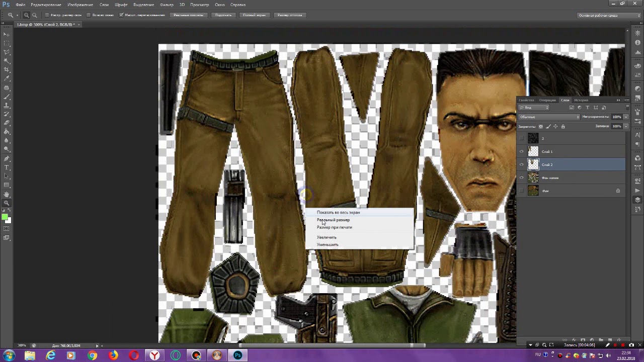Select the Eraser tool
The image size is (644, 362).
pos(7,123)
